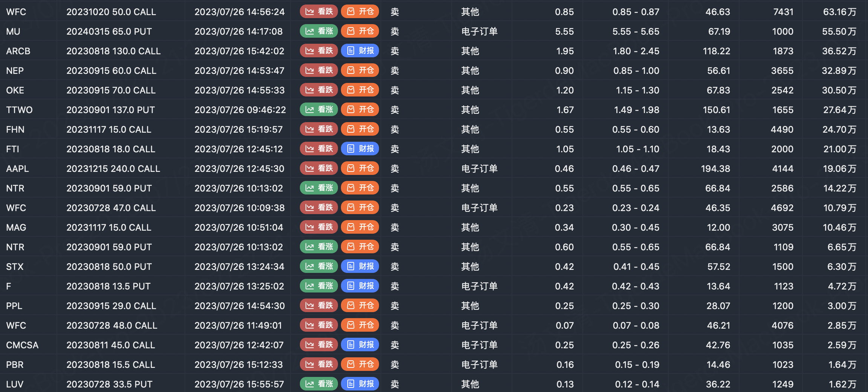
Task: Click the stock price 150.61
Action: [717, 110]
